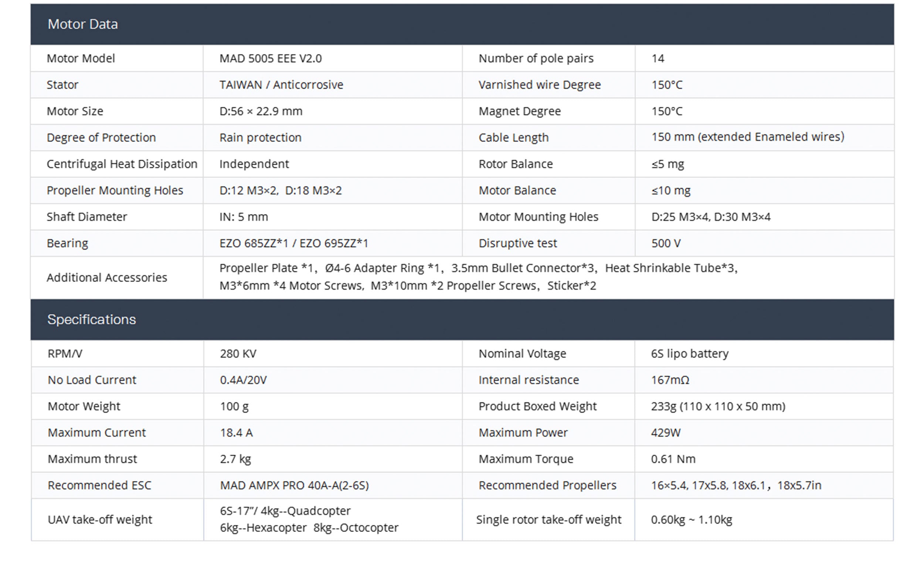
Task: Select the 280 KV value
Action: tap(238, 354)
